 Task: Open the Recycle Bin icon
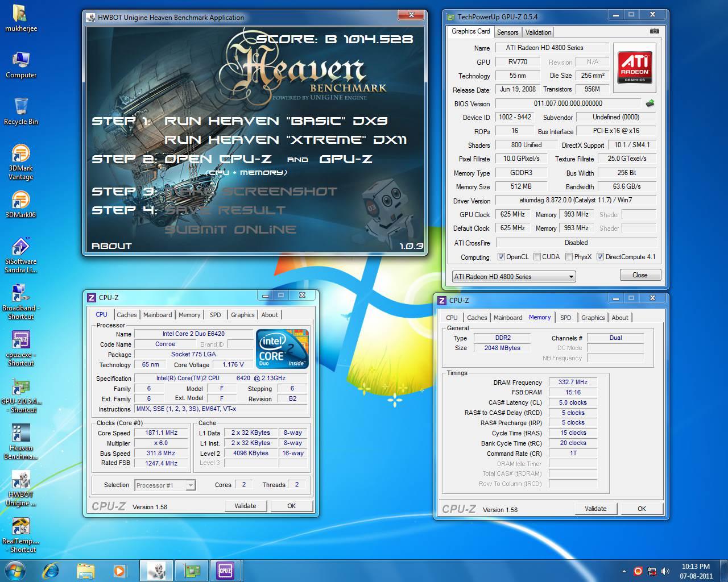[x=21, y=111]
